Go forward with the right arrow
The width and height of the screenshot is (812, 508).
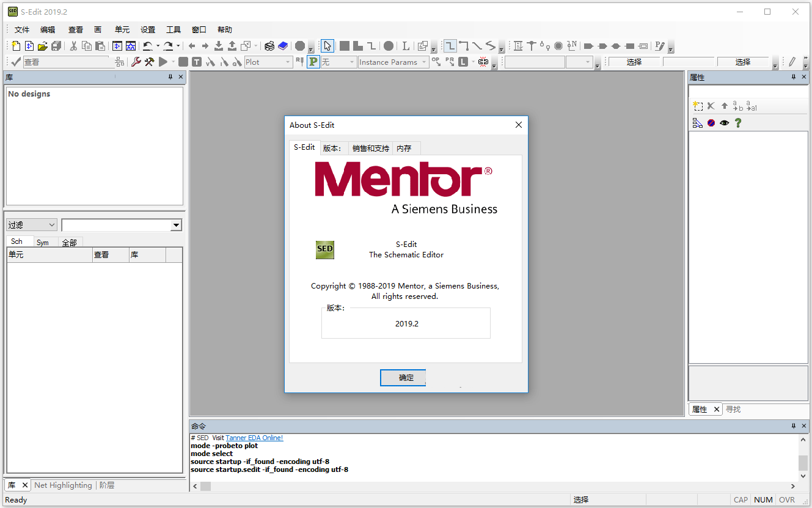click(205, 46)
